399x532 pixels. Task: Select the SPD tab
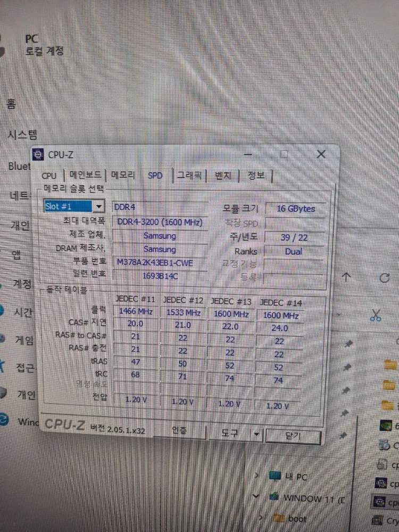click(155, 176)
